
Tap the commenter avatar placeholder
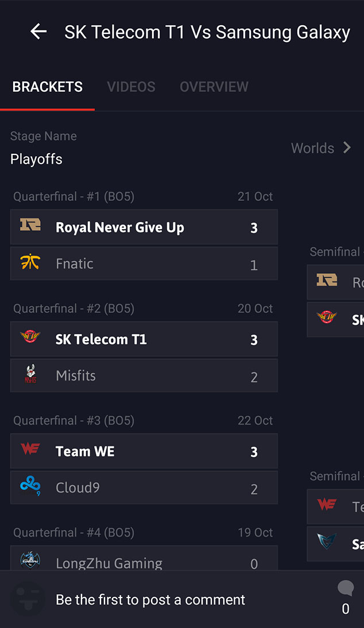(x=28, y=599)
